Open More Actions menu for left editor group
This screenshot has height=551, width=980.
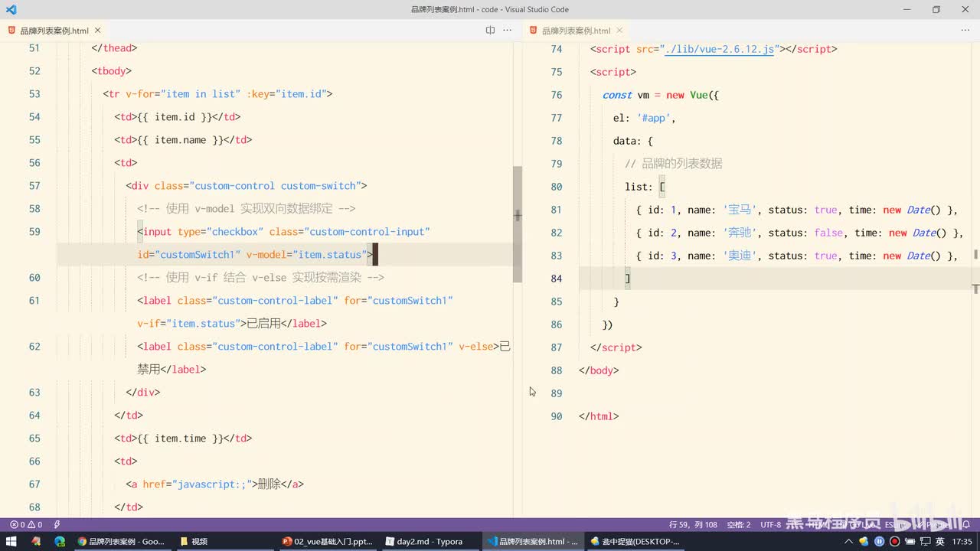tap(507, 31)
